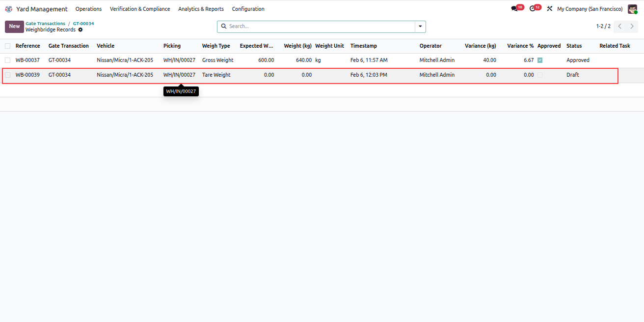The height and width of the screenshot is (322, 644).
Task: Open Analytics & Reports menu
Action: 201,9
